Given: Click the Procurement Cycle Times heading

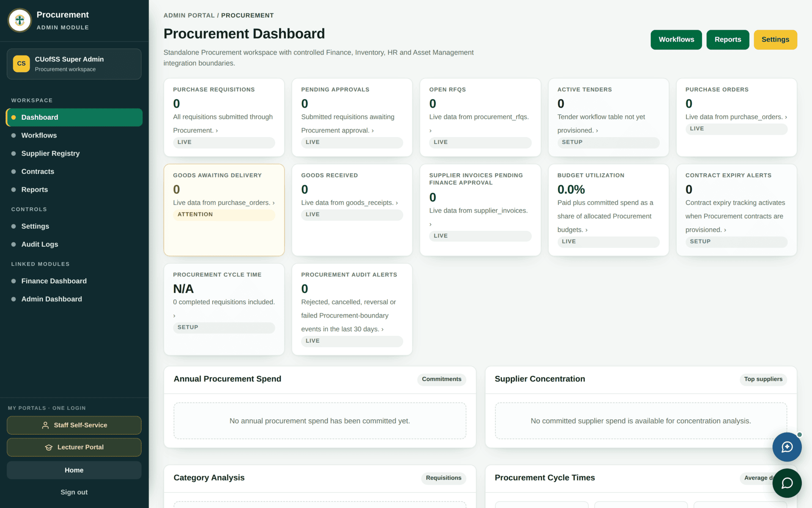Looking at the screenshot, I should pos(545,478).
